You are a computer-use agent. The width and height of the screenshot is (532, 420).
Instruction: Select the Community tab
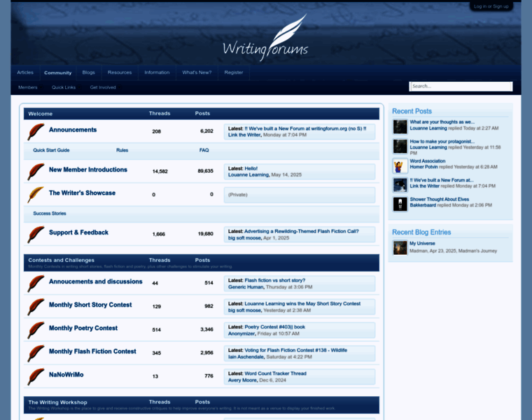(x=57, y=73)
